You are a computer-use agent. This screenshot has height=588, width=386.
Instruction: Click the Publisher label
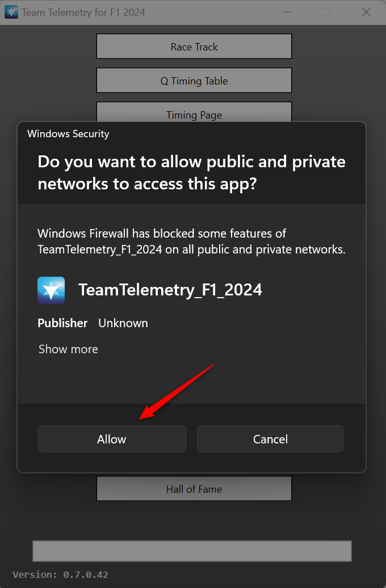click(62, 323)
